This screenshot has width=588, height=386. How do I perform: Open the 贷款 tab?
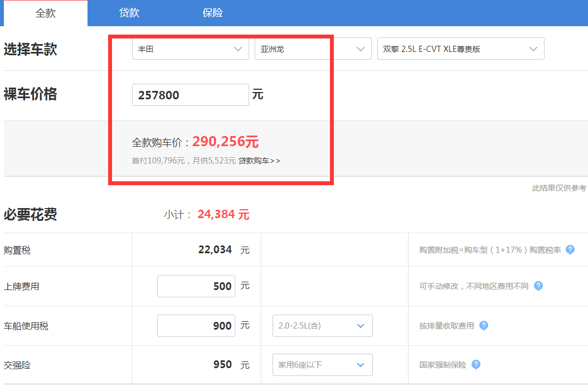pos(129,13)
